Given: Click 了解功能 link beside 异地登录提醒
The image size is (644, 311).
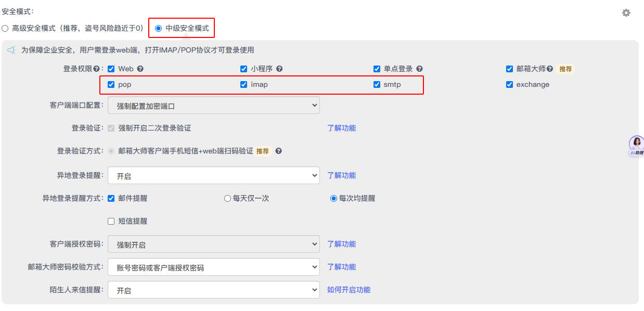Looking at the screenshot, I should [x=342, y=175].
